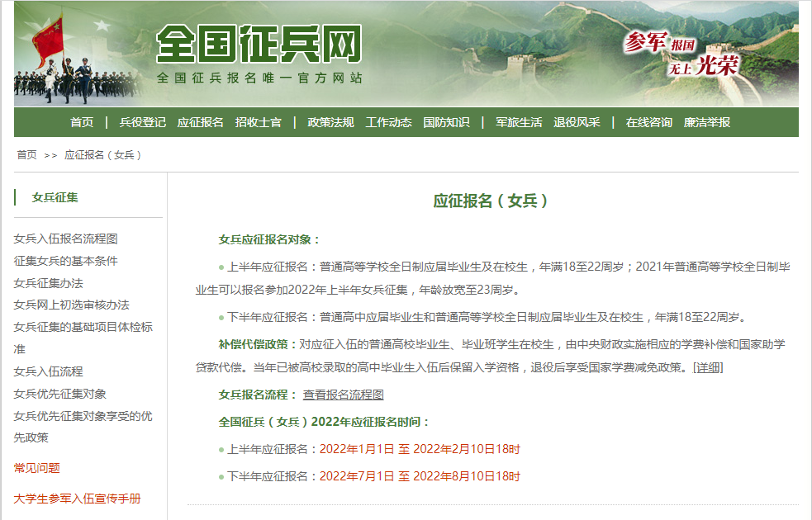Select 应征报名 in the navigation bar
Viewport: 812px width, 520px height.
click(200, 122)
